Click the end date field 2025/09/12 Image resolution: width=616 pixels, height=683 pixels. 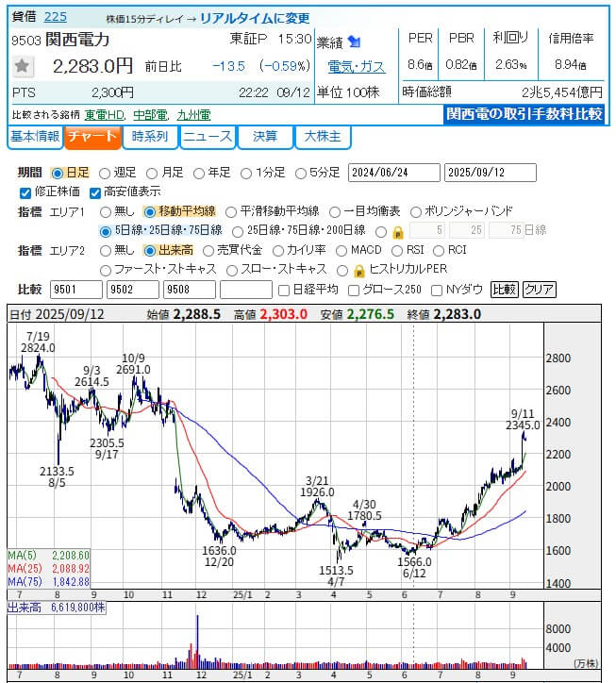click(491, 173)
